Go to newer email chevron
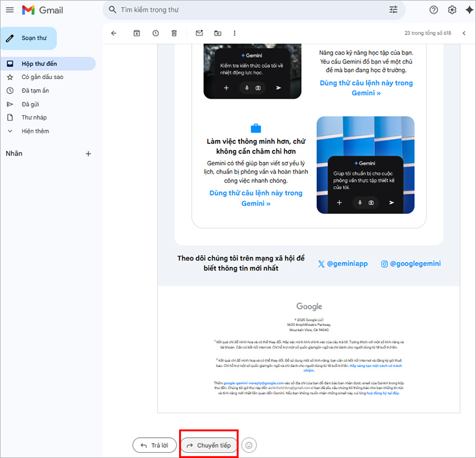This screenshot has height=458, width=476. (464, 33)
